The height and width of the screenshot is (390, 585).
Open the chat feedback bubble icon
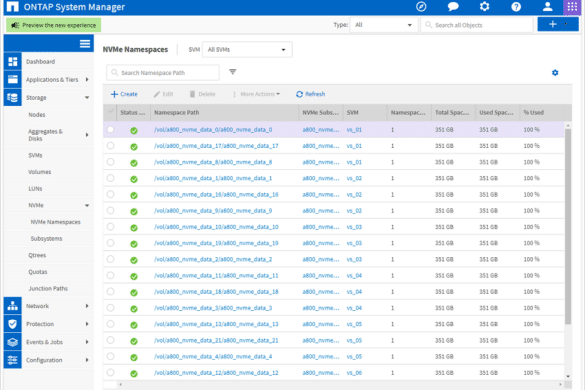tap(453, 7)
